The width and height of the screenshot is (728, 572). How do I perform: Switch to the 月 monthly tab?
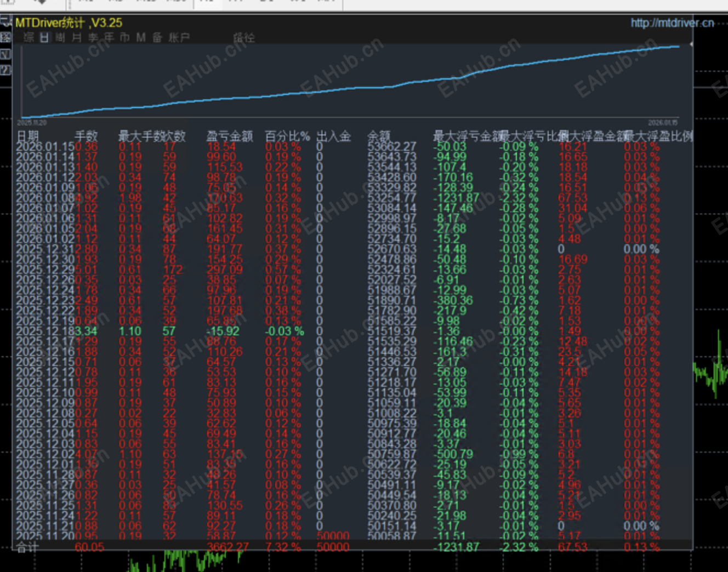coord(77,37)
